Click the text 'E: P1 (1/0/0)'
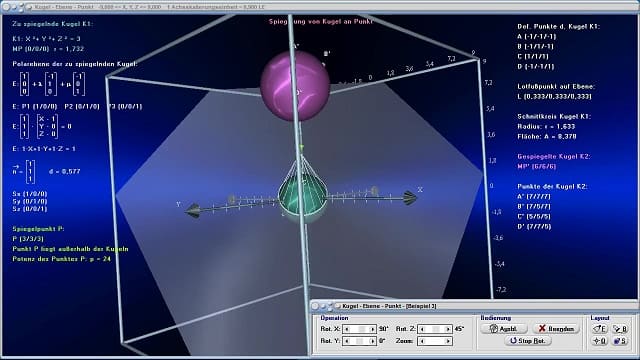 pos(35,106)
